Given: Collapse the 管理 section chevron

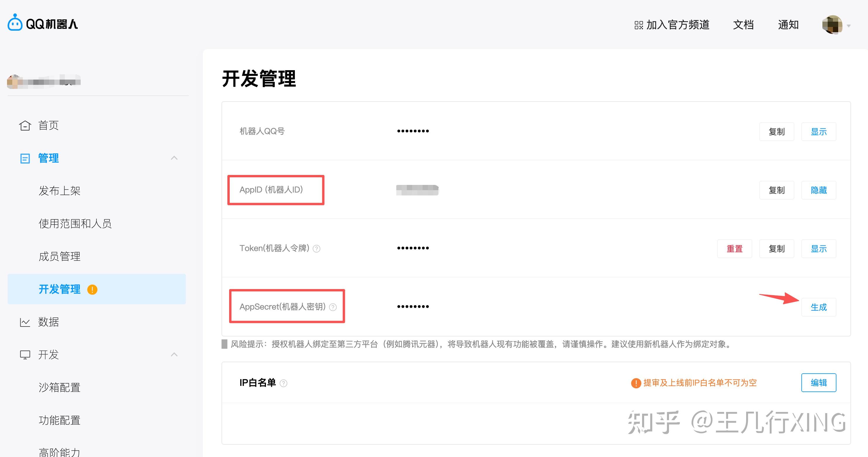Looking at the screenshot, I should coord(174,158).
